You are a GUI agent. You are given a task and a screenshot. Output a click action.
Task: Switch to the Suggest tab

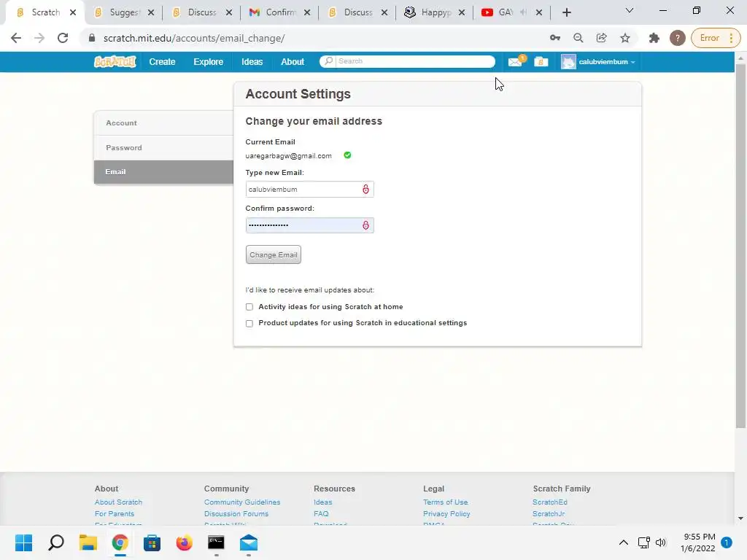124,12
